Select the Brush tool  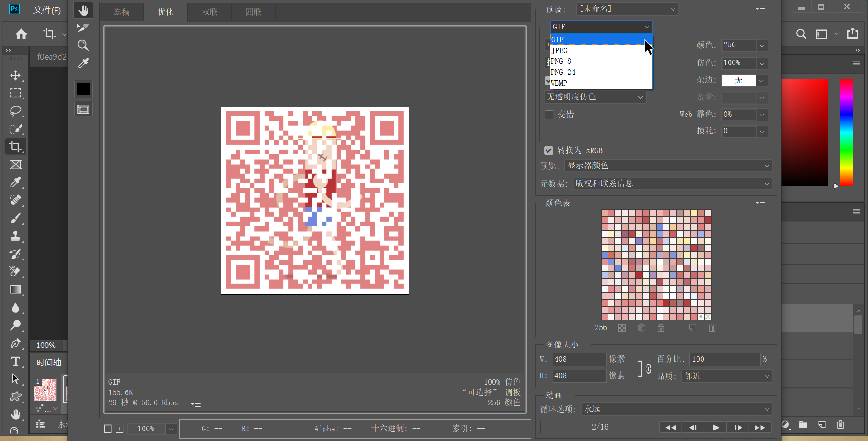(x=16, y=218)
